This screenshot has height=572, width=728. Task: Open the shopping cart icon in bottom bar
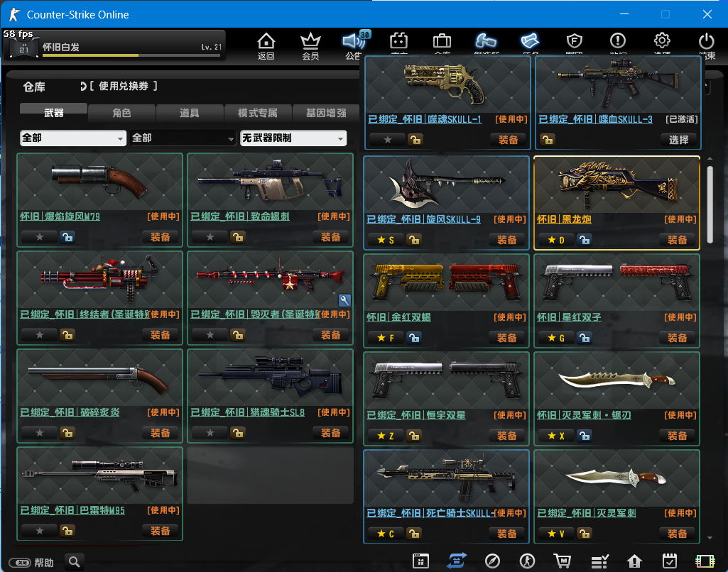click(563, 561)
